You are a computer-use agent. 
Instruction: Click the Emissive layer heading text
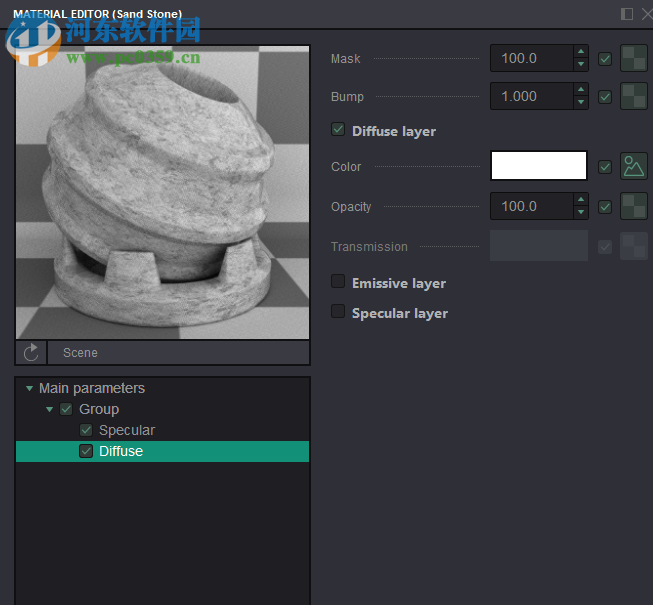(x=399, y=284)
